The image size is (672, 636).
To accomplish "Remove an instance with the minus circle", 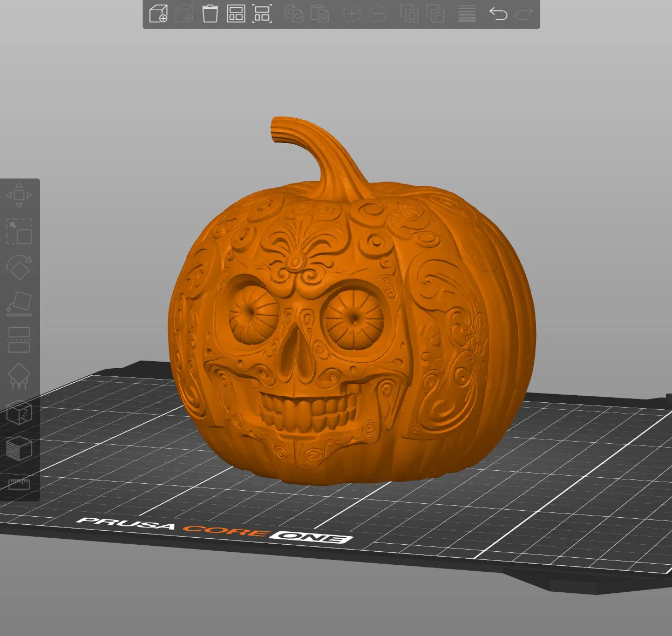I will (377, 13).
